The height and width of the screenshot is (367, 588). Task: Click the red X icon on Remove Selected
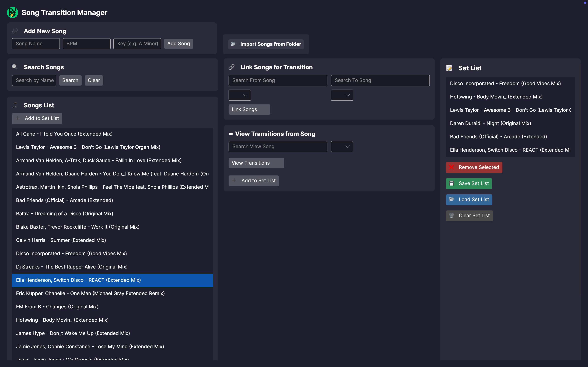tap(451, 167)
